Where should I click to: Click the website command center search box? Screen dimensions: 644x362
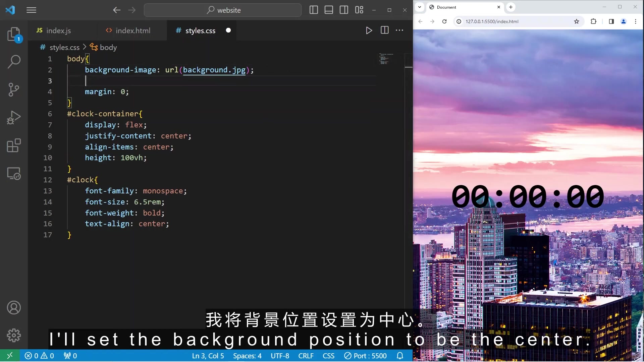(x=223, y=10)
